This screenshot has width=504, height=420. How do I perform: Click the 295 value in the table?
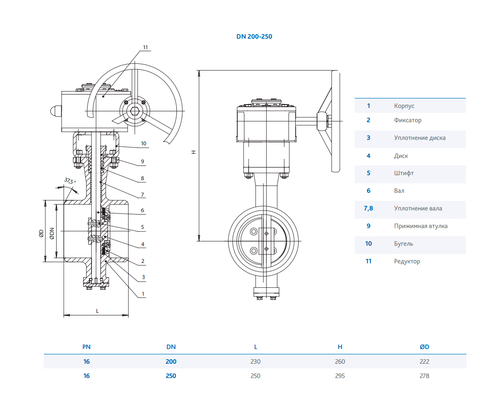[x=340, y=376]
